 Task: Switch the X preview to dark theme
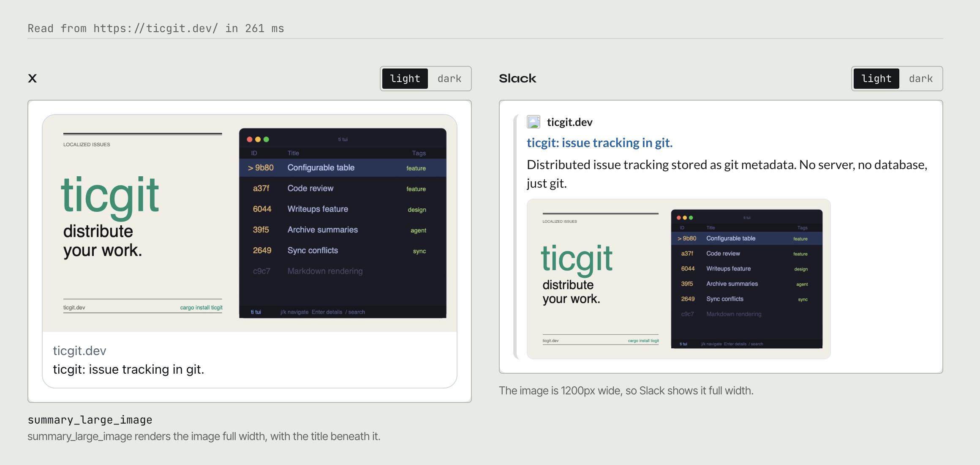click(449, 79)
